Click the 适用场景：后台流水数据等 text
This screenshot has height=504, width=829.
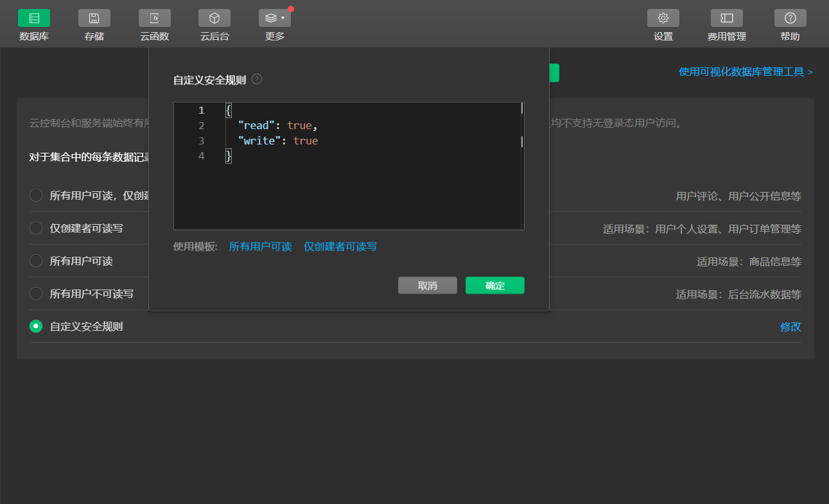point(738,294)
